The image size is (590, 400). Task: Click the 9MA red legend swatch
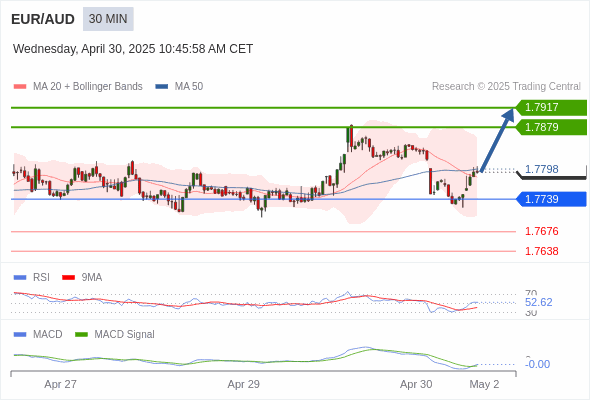(x=68, y=278)
